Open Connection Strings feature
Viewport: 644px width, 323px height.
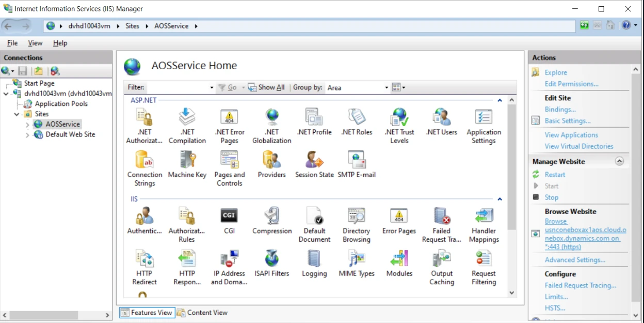pyautogui.click(x=144, y=168)
